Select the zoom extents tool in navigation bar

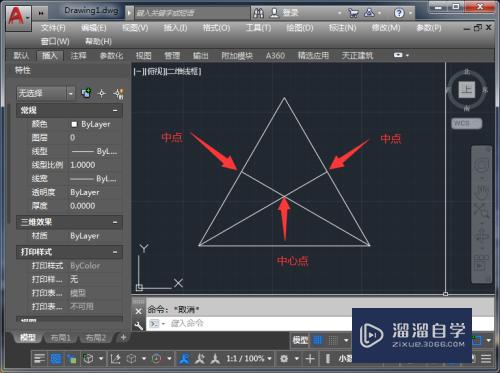click(481, 211)
